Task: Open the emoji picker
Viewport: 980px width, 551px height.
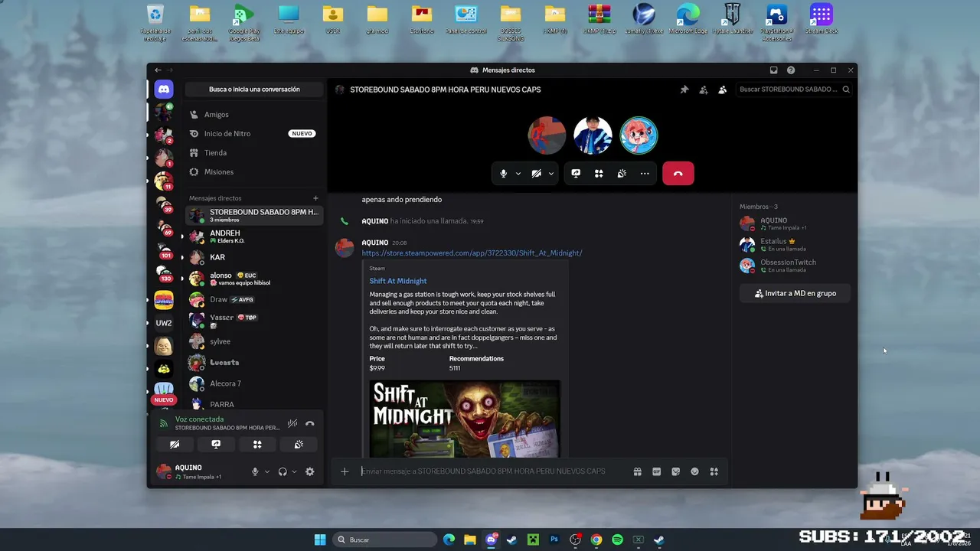Action: click(x=694, y=471)
